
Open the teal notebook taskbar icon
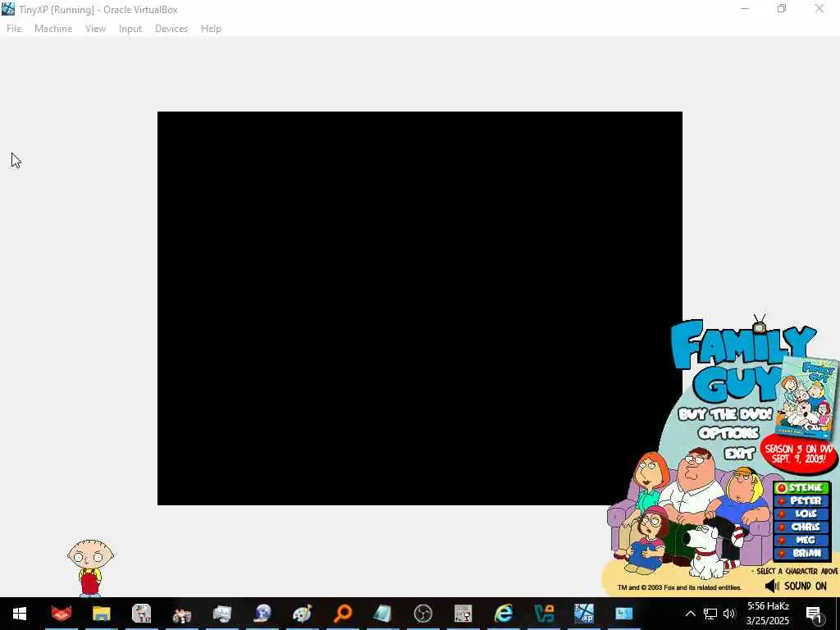[x=382, y=614]
